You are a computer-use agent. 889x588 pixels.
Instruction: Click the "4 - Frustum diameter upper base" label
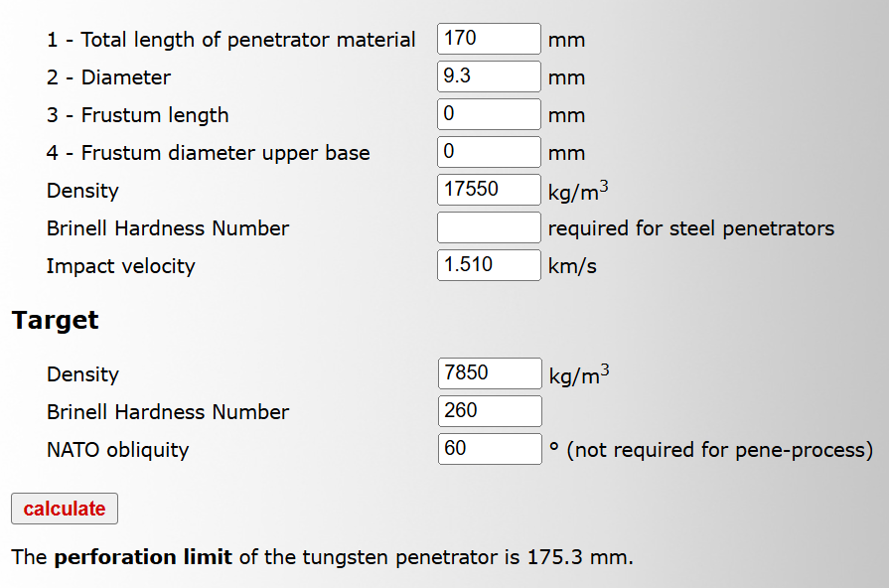[x=208, y=153]
